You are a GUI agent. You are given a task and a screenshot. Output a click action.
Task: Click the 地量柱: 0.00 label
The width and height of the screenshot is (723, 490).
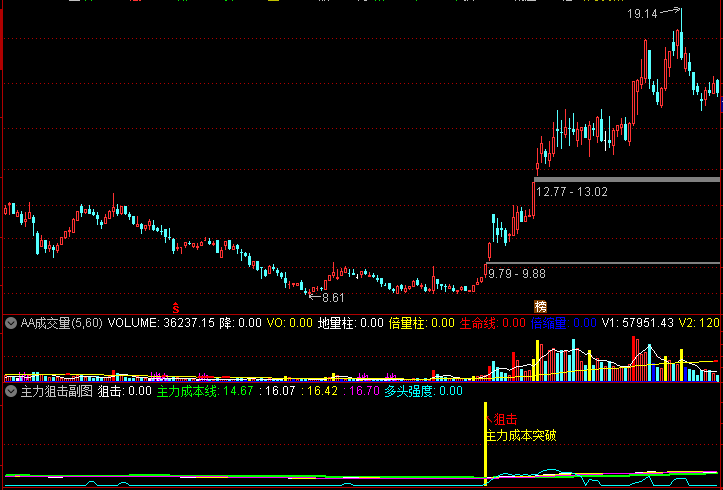click(351, 323)
